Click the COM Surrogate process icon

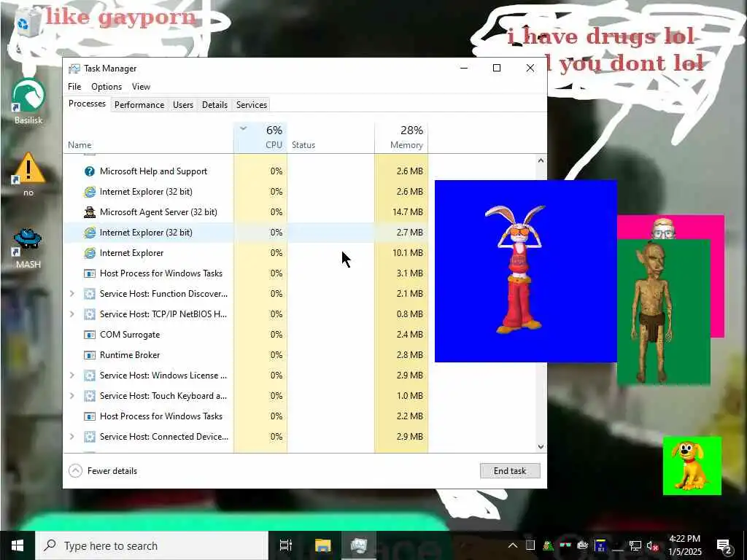coord(89,335)
